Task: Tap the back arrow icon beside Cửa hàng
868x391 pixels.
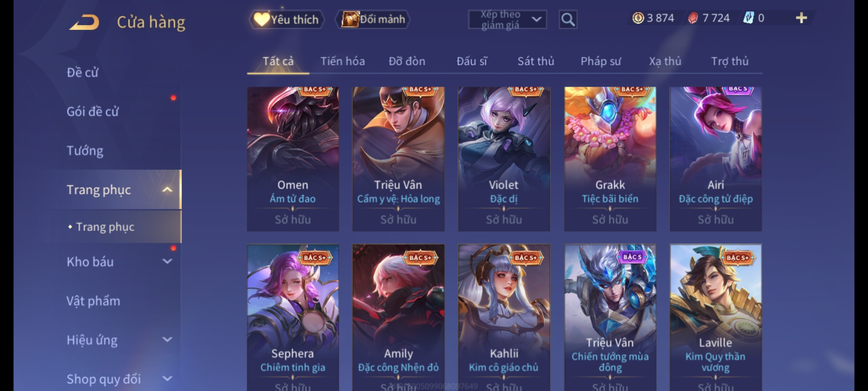Action: pyautogui.click(x=84, y=22)
